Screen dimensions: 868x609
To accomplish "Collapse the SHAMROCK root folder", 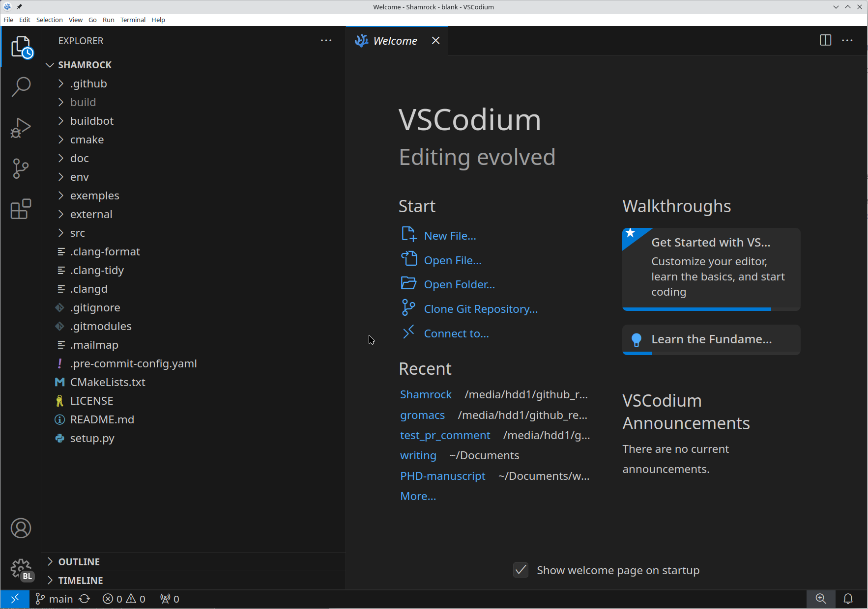I will pyautogui.click(x=50, y=65).
